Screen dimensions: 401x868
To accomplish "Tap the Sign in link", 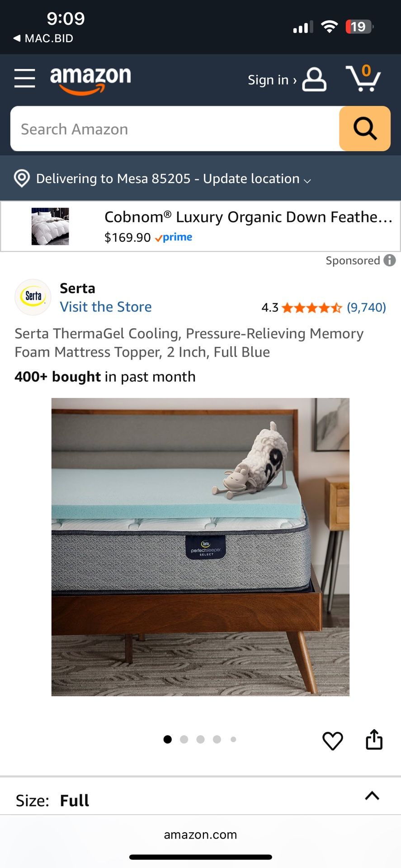I will point(272,80).
